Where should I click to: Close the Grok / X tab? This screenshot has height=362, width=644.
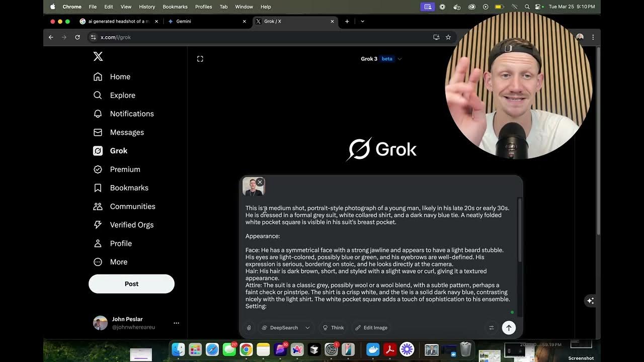coord(332,21)
